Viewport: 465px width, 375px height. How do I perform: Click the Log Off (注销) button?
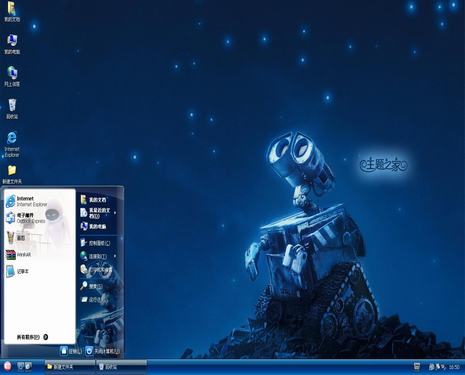click(71, 351)
